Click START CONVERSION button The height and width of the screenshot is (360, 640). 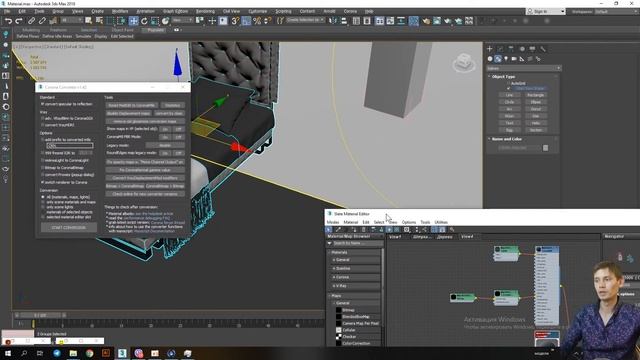69,227
